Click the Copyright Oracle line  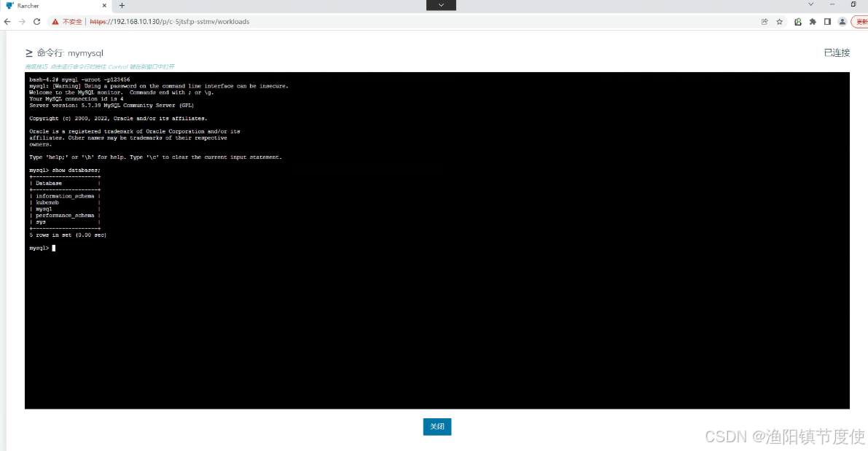coord(119,119)
